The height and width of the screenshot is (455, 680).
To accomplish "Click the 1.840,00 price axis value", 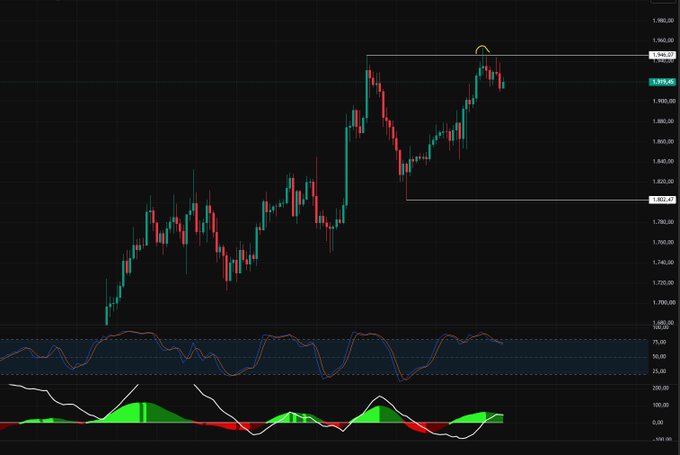I will pos(664,161).
